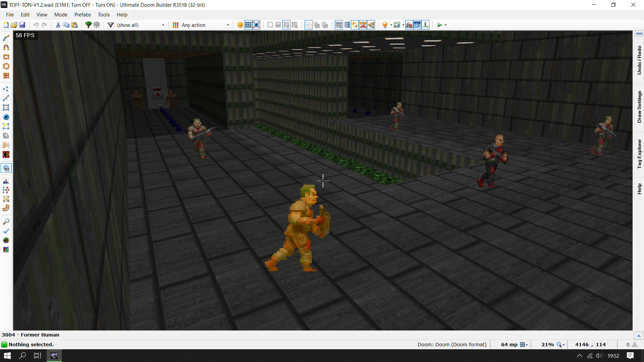
Task: Undo the last action
Action: 36,25
